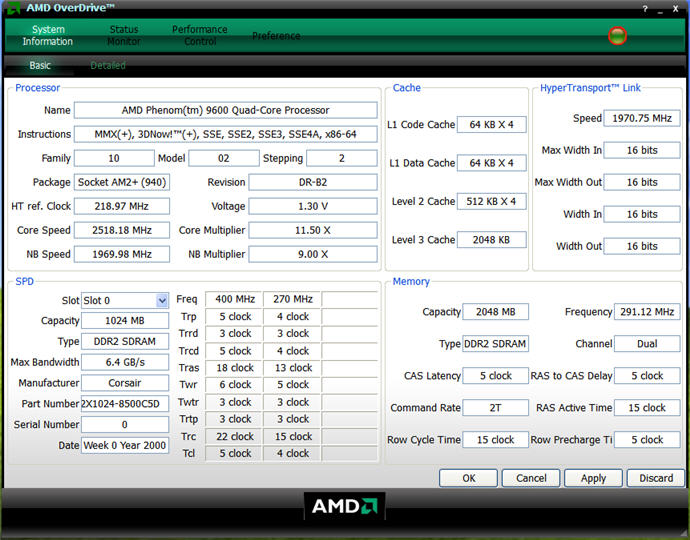Screen dimensions: 690x540
Task: Click the Freq 270 MHz cell
Action: click(x=293, y=299)
